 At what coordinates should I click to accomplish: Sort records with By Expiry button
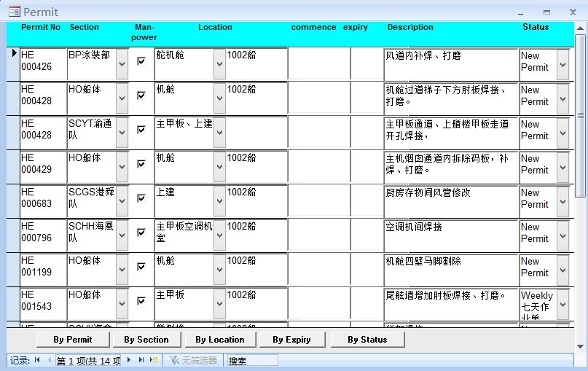click(x=291, y=340)
